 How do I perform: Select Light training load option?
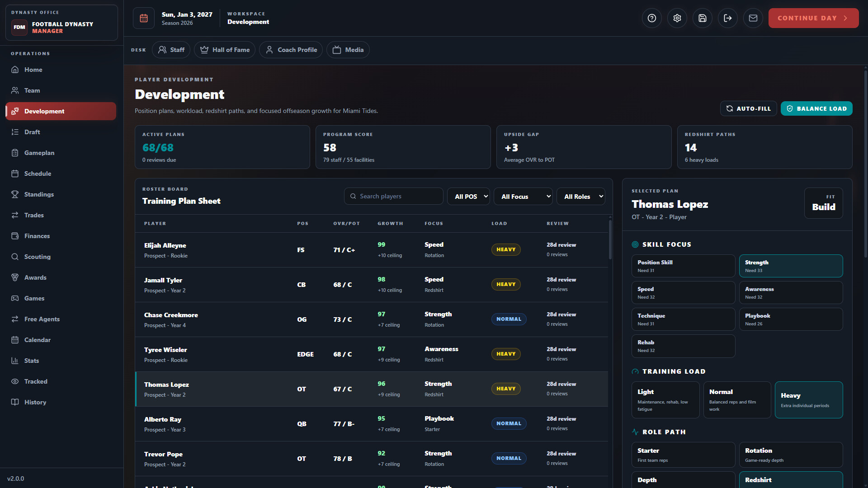pyautogui.click(x=665, y=400)
